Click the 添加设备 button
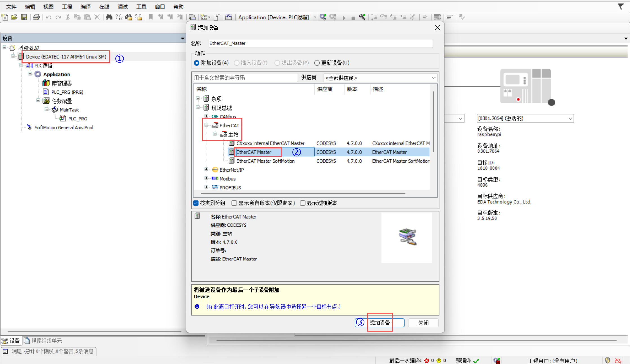The image size is (630, 364). 380,323
